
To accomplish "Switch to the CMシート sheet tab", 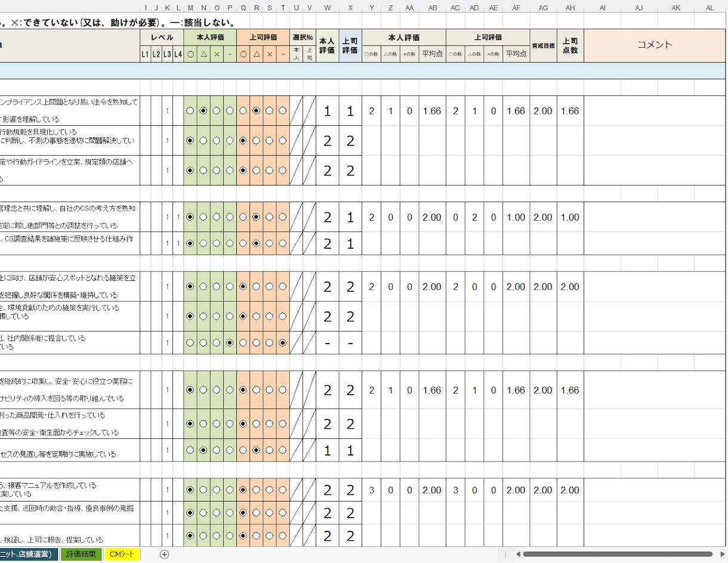I will coord(122,554).
